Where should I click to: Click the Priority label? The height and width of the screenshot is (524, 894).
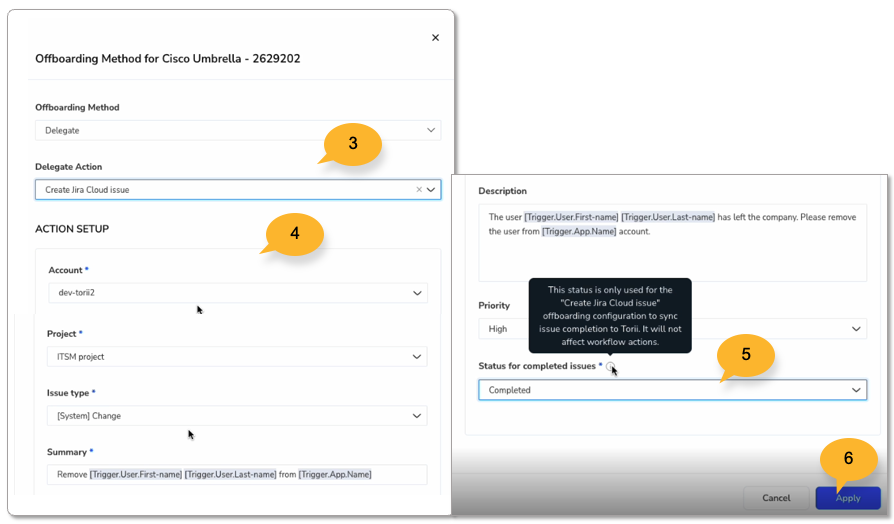[x=494, y=306]
